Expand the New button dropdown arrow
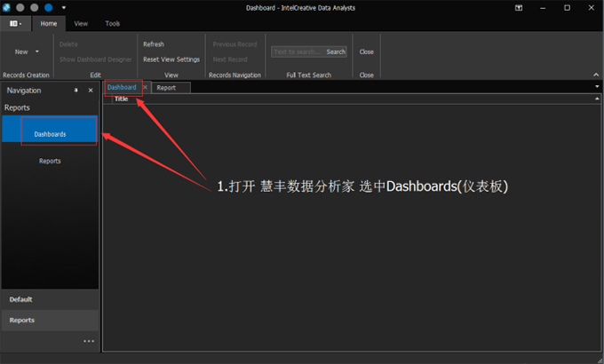 point(37,51)
